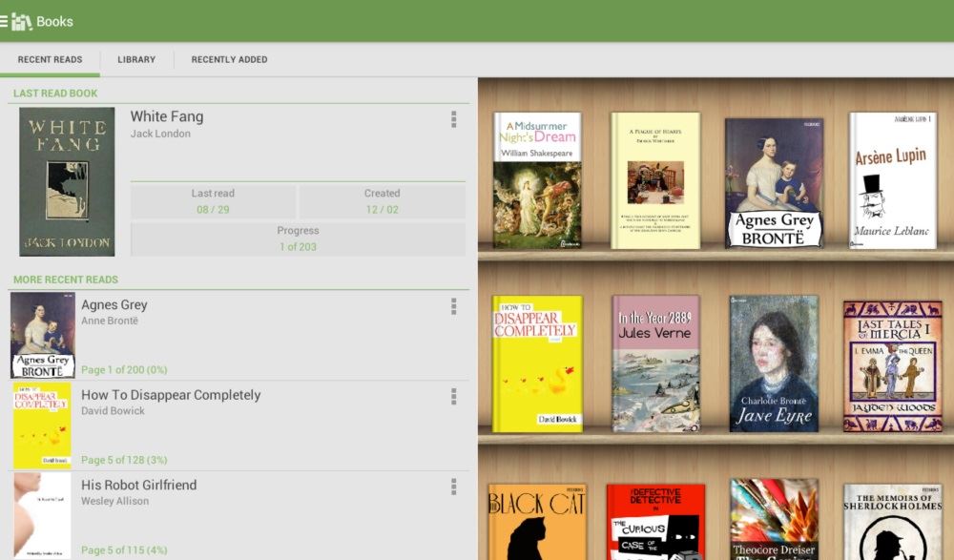Open Agnes Grey cover in recent reads list
Viewport: 954px width, 560px height.
(43, 336)
